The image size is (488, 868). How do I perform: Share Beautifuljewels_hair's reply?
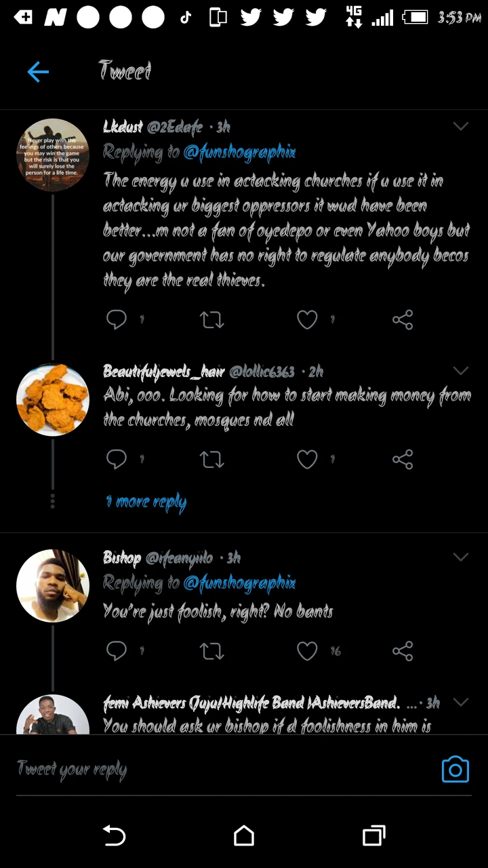[403, 460]
